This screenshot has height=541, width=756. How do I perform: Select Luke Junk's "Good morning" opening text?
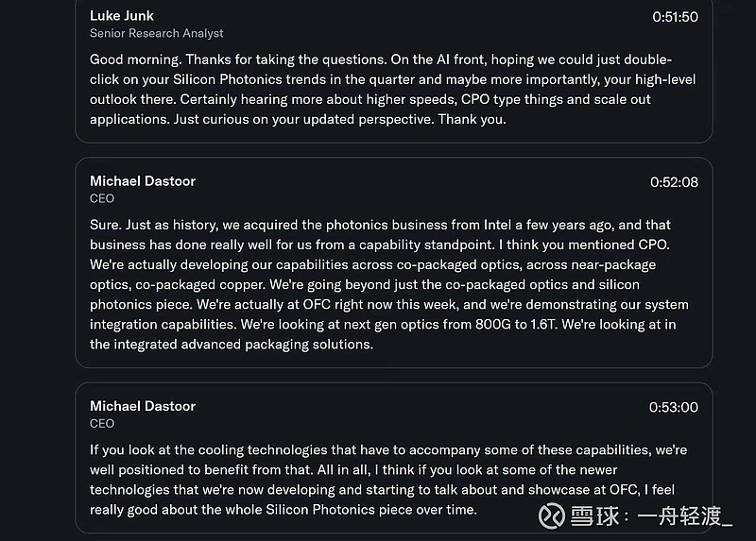click(135, 59)
